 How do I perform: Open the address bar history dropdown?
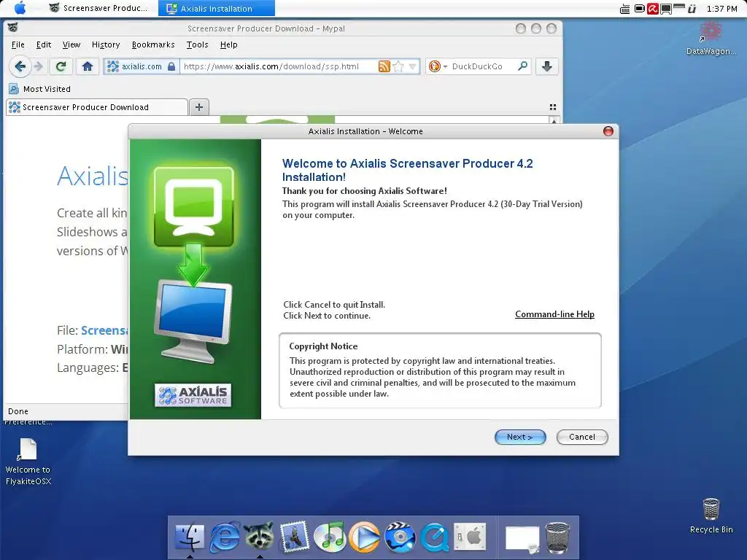coord(413,66)
